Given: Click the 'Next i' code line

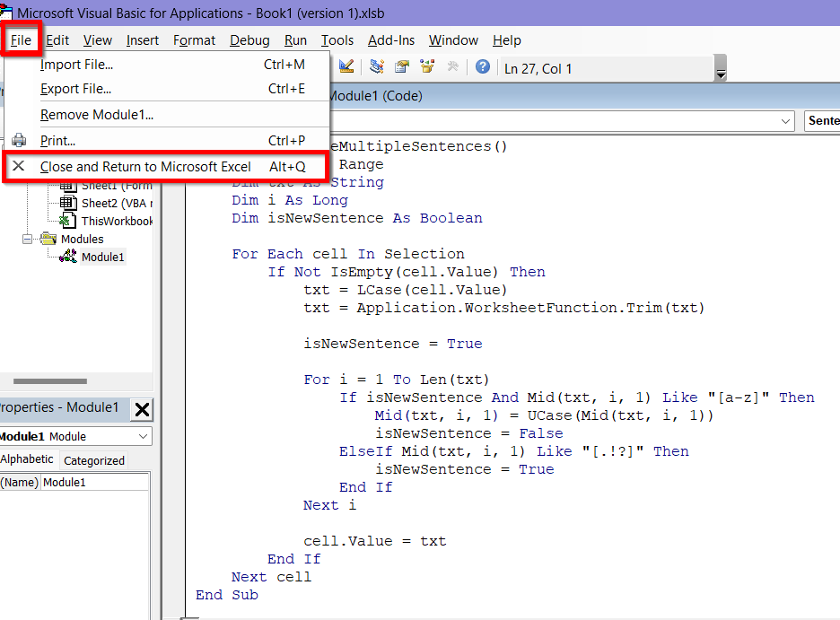Looking at the screenshot, I should point(329,505).
